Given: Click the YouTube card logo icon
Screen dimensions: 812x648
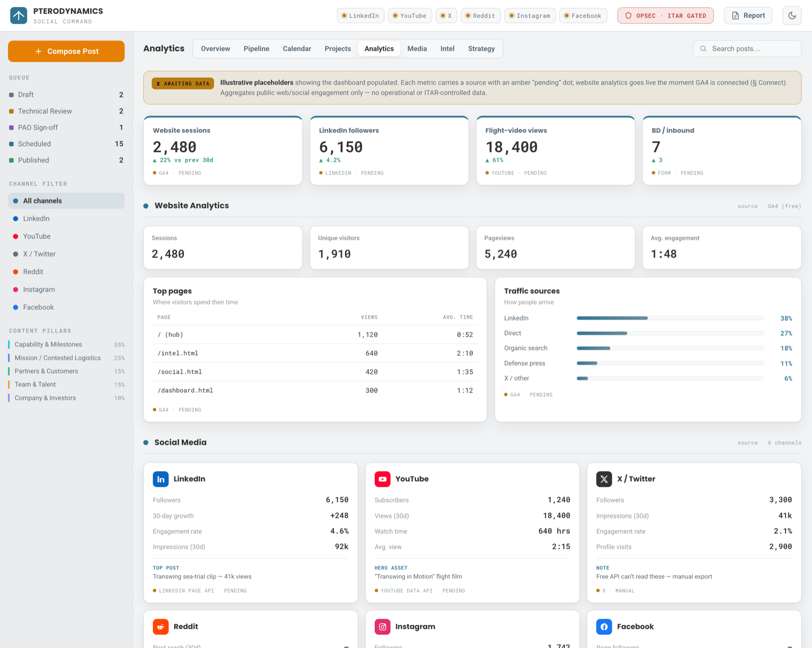Looking at the screenshot, I should coord(383,479).
